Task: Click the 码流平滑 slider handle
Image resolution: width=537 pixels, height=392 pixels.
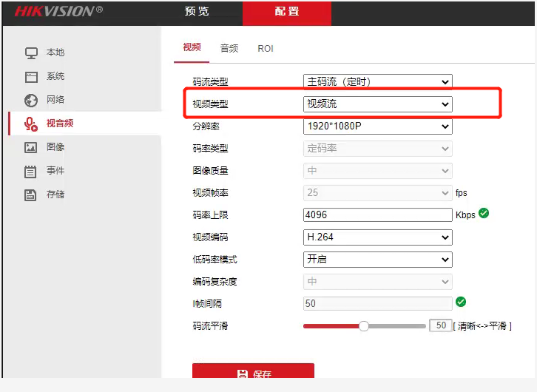Action: point(364,325)
